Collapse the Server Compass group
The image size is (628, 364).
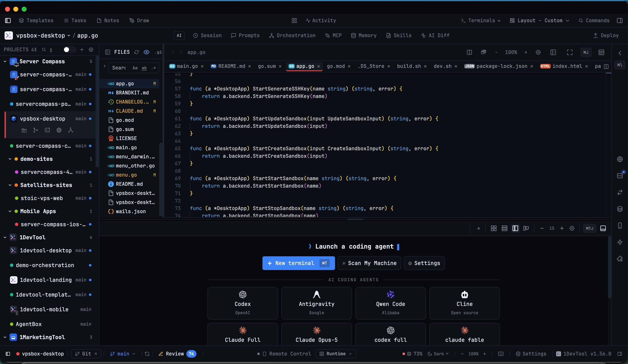(x=5, y=61)
